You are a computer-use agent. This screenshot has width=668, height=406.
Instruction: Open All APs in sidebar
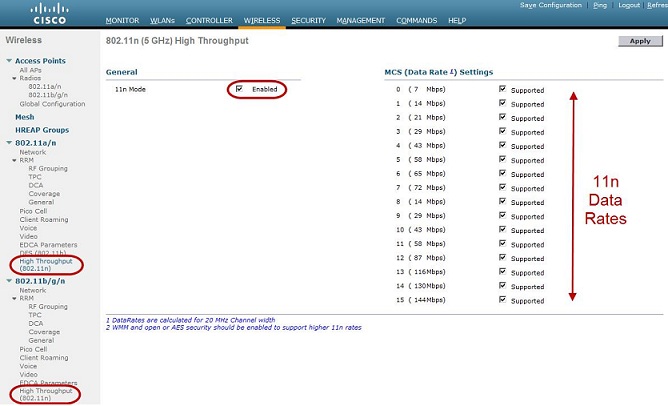[x=30, y=70]
